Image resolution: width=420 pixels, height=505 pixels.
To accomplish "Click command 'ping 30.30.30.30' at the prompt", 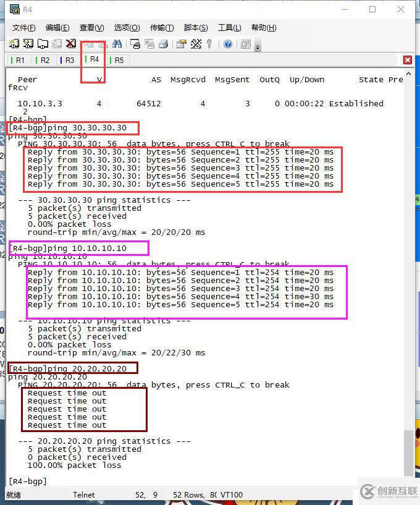I will click(87, 127).
